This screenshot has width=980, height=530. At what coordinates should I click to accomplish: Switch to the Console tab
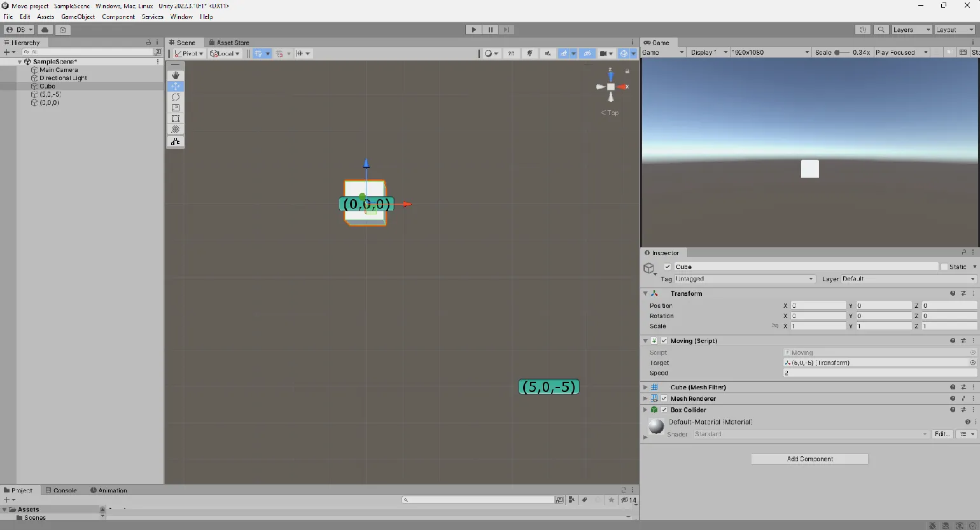(62, 491)
